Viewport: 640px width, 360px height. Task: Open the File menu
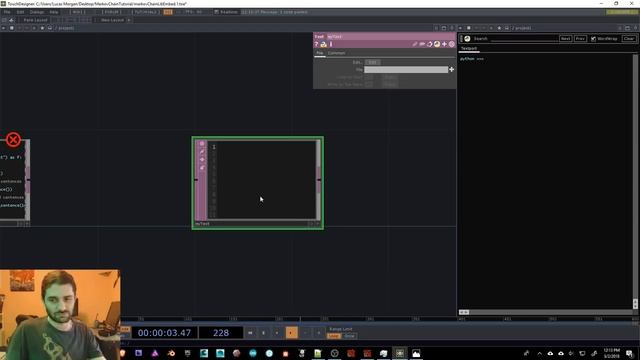pos(7,12)
